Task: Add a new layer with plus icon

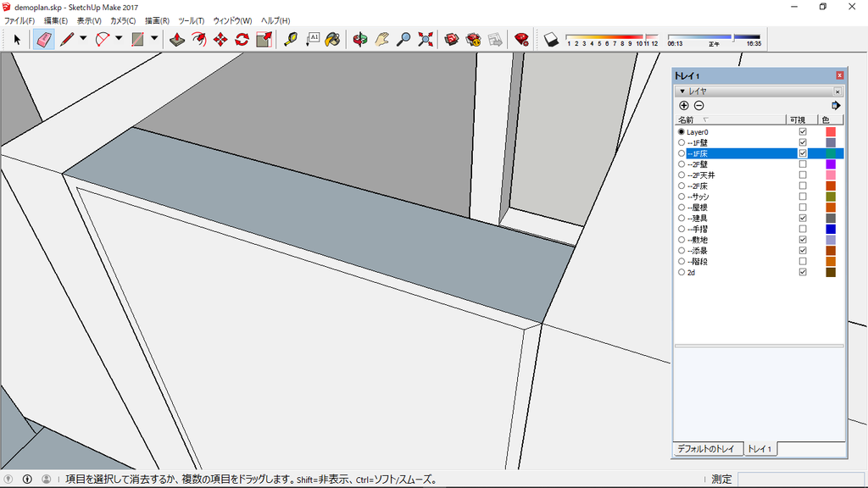Action: point(684,106)
